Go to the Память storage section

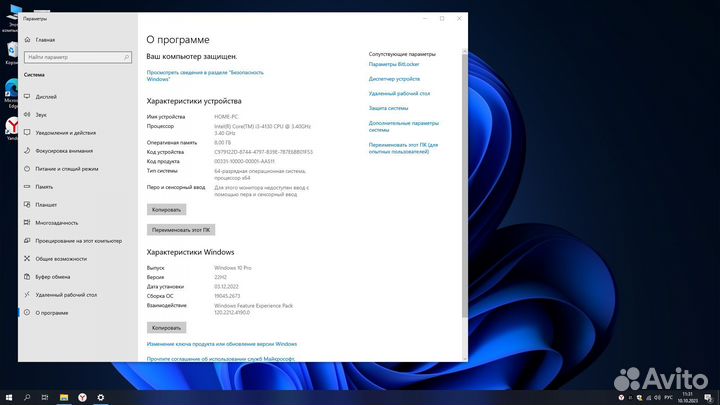pyautogui.click(x=44, y=187)
